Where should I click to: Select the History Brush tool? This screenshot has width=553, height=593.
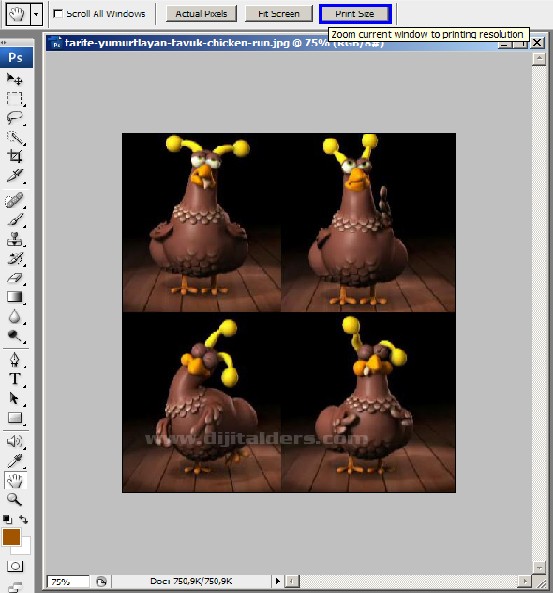(x=15, y=259)
